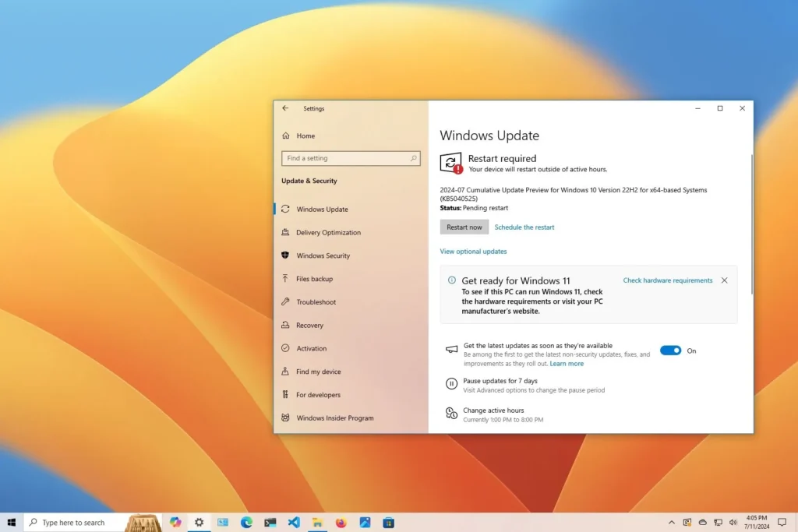Launch Visual Studio Code from taskbar
This screenshot has height=532, width=798.
point(294,523)
